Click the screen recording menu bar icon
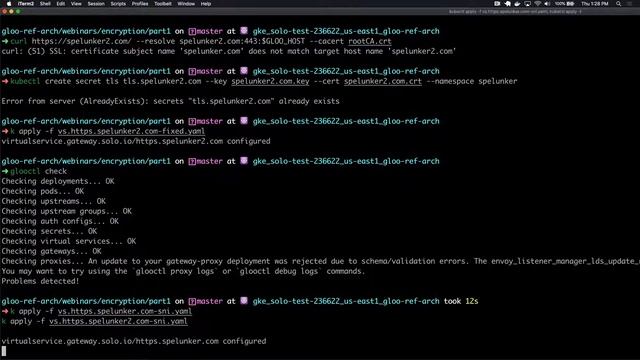Viewport: 640px width, 360px height. click(497, 4)
